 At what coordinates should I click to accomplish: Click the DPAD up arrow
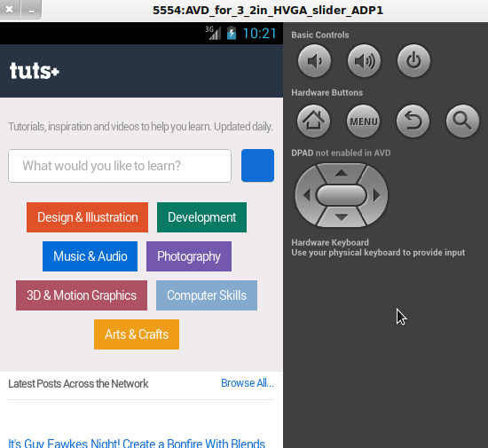(x=342, y=173)
